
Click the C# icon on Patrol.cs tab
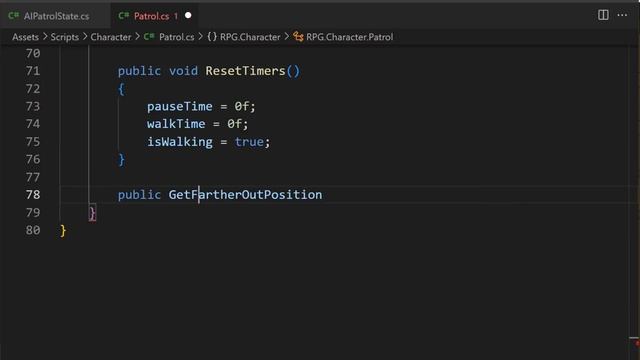pyautogui.click(x=123, y=16)
